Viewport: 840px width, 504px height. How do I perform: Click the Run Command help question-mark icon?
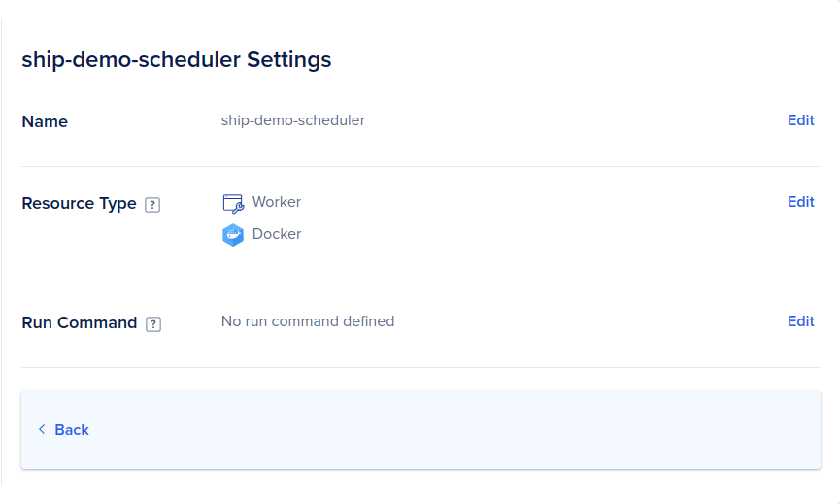point(153,324)
